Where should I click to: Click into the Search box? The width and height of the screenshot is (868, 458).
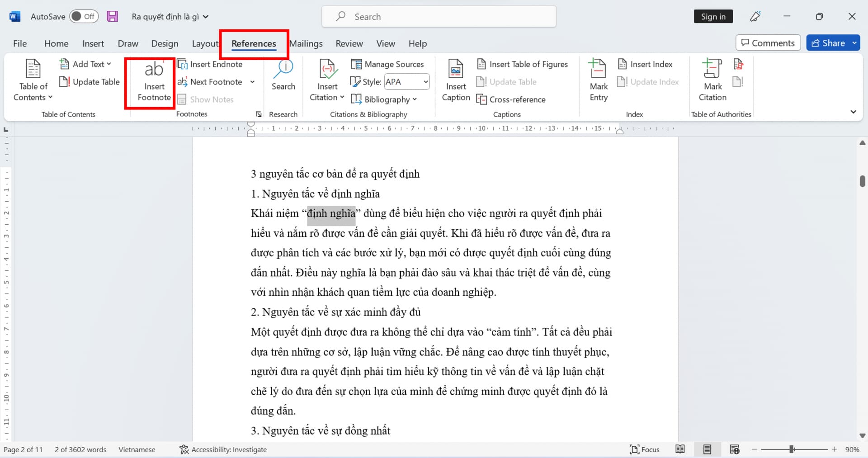point(439,17)
